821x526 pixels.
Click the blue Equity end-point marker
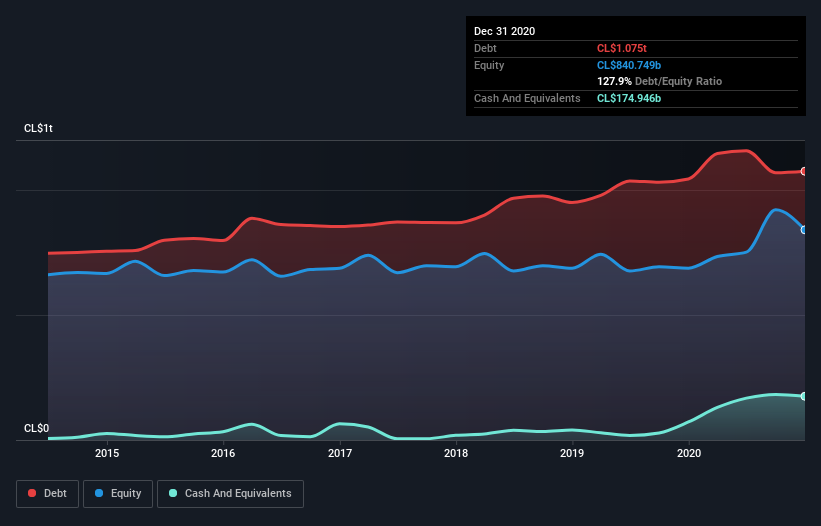(x=804, y=230)
